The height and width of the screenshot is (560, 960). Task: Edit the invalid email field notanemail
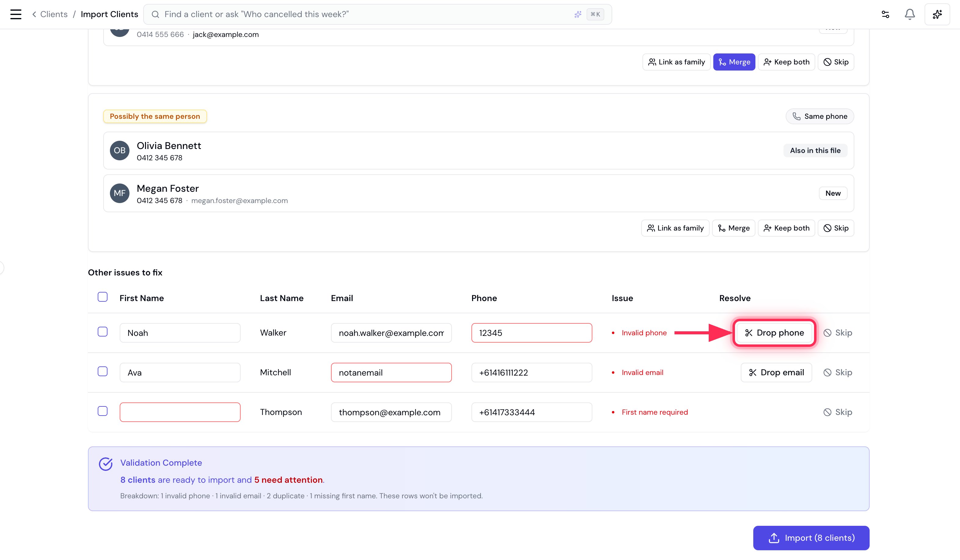point(391,373)
